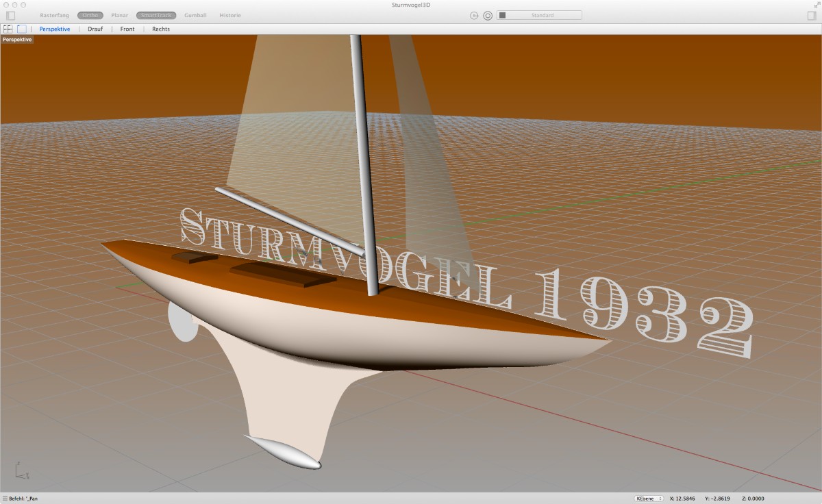822x504 pixels.
Task: Toggle the left sidebar panel icon
Action: [x=10, y=15]
